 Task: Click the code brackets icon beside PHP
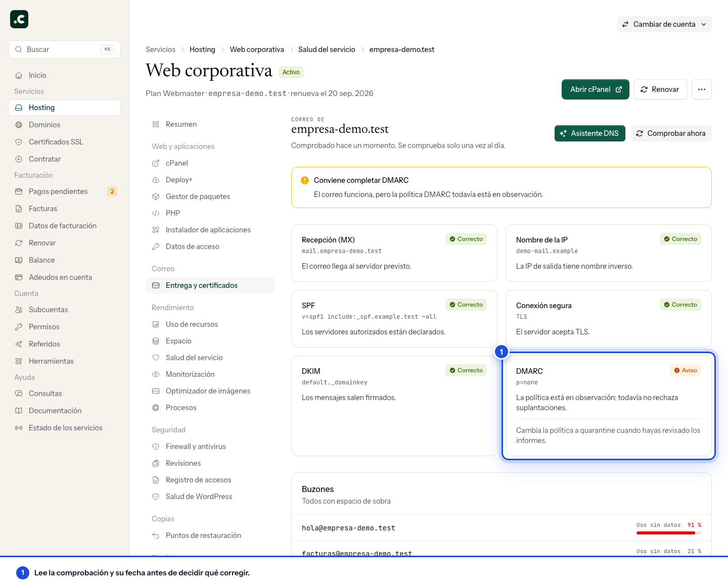pos(156,213)
